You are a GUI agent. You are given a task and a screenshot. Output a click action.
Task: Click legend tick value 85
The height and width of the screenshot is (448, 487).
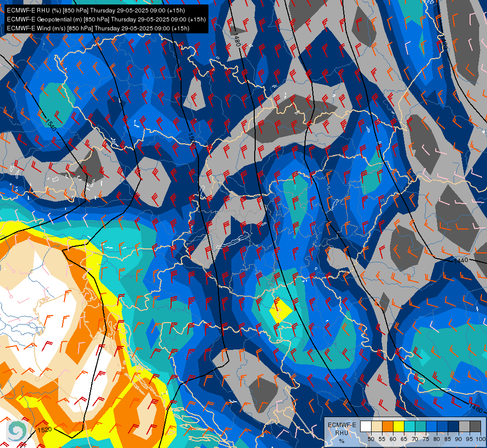(448, 439)
